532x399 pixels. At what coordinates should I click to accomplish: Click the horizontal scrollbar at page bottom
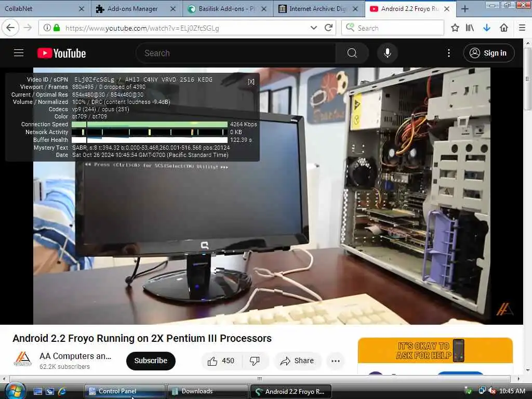(x=260, y=379)
